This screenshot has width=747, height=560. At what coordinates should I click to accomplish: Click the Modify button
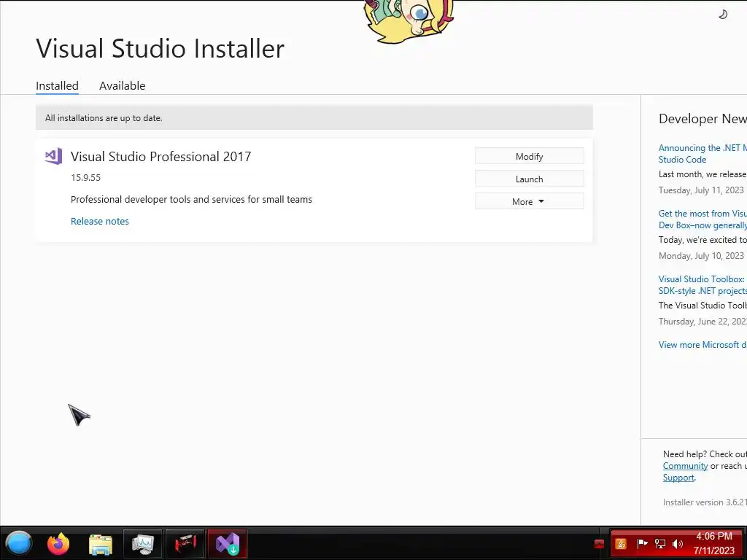click(x=530, y=156)
